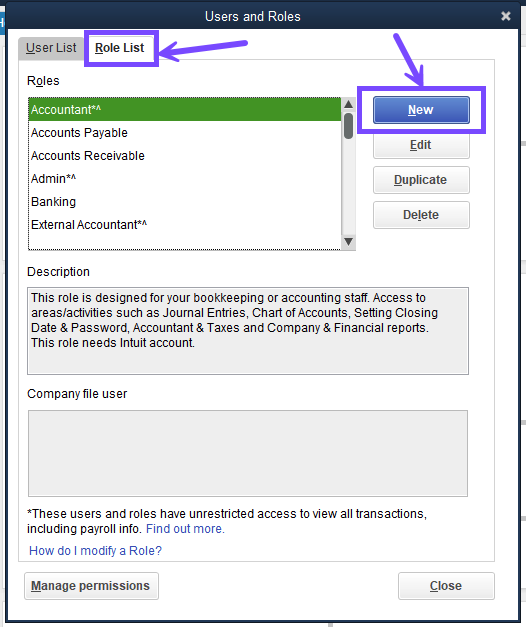Click the roles list scroll down arrow
526x627 pixels.
[x=348, y=242]
